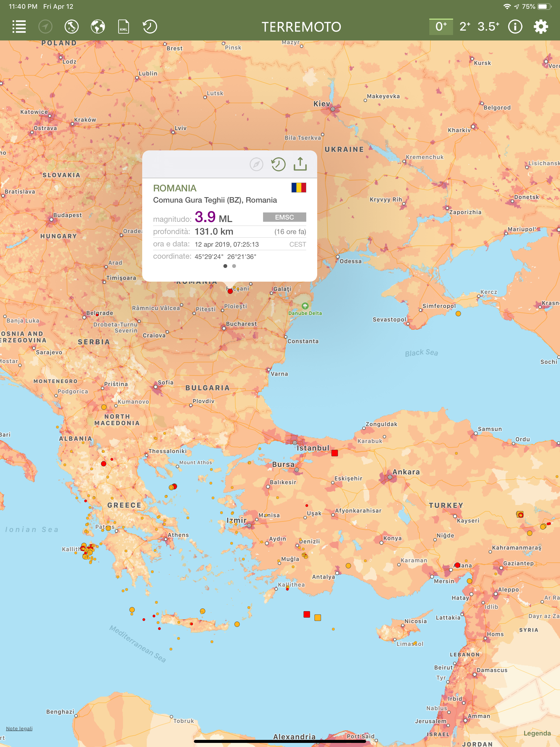Select the 0+ magnitude filter
560x747 pixels.
[441, 27]
